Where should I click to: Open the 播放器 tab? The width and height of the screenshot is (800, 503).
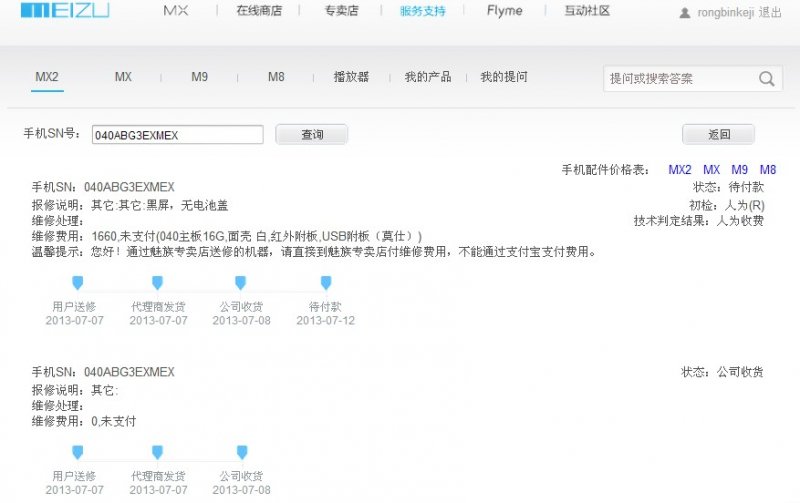[351, 77]
